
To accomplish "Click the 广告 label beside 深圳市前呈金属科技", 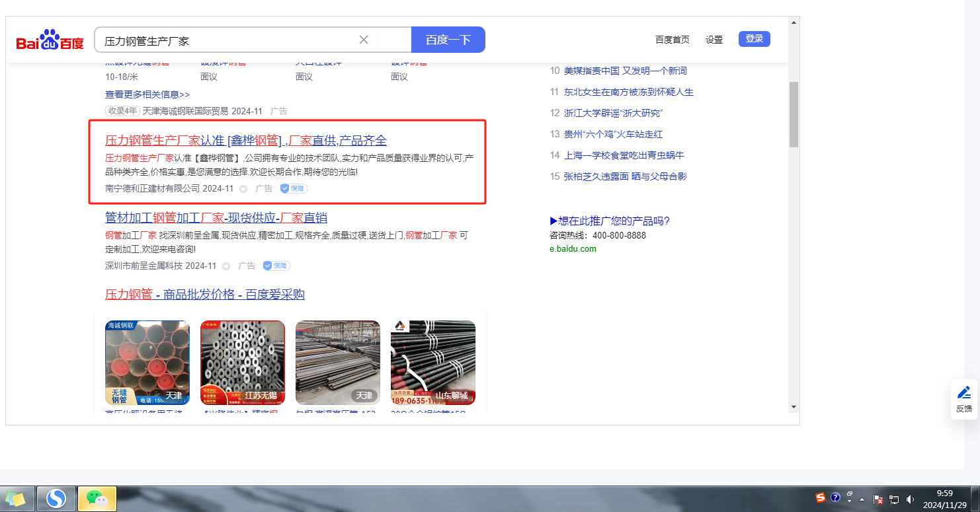I will [247, 266].
